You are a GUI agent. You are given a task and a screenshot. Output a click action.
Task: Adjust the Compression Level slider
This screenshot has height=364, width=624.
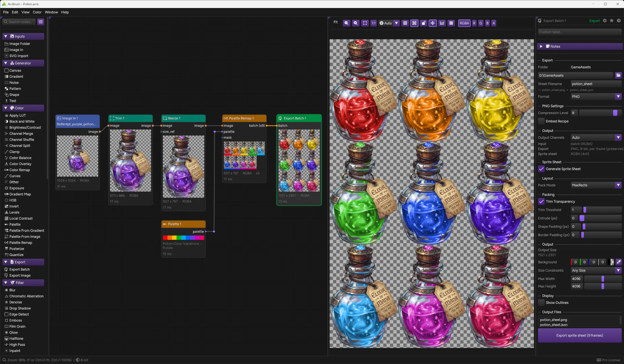tap(600, 113)
